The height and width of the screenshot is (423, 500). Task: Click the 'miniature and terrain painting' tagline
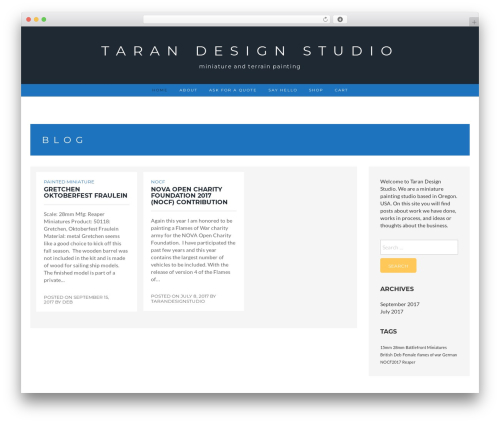pos(250,66)
